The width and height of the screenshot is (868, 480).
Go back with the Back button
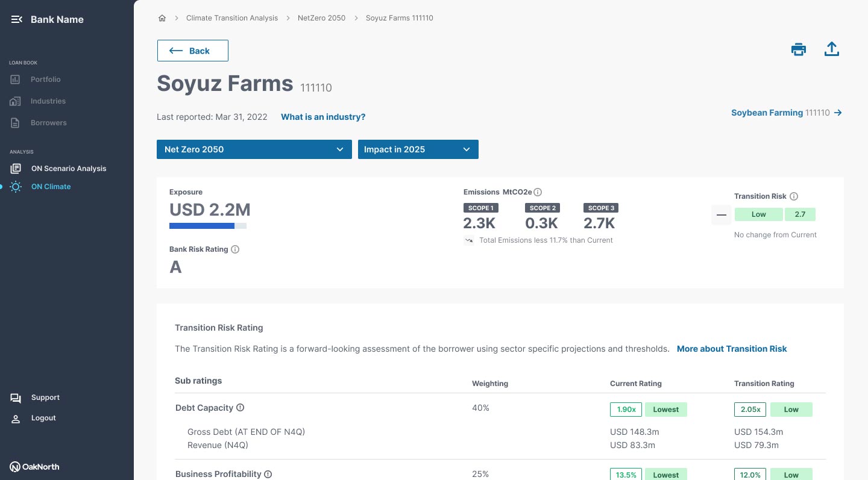pyautogui.click(x=193, y=51)
